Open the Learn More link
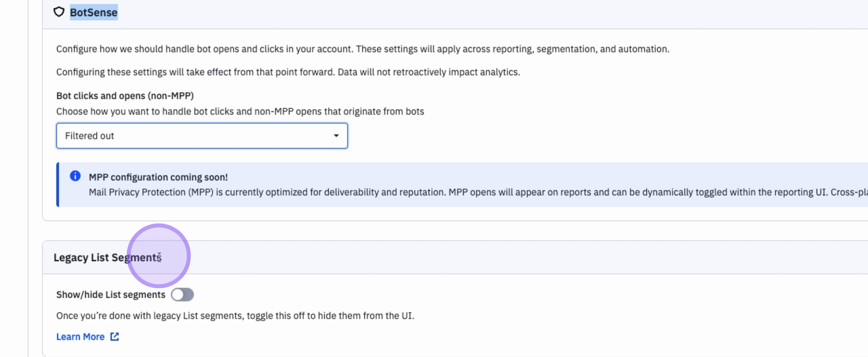Screen dimensions: 868x357 (x=80, y=337)
